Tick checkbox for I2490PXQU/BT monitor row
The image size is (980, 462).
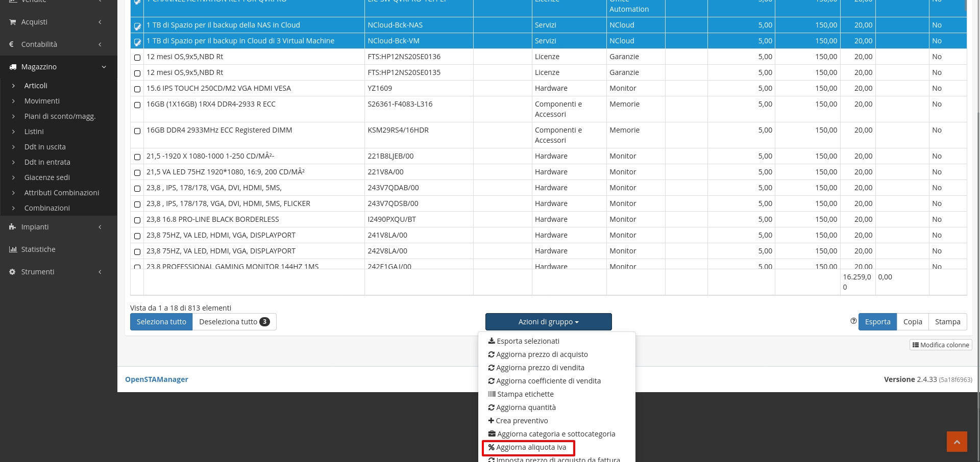click(137, 220)
